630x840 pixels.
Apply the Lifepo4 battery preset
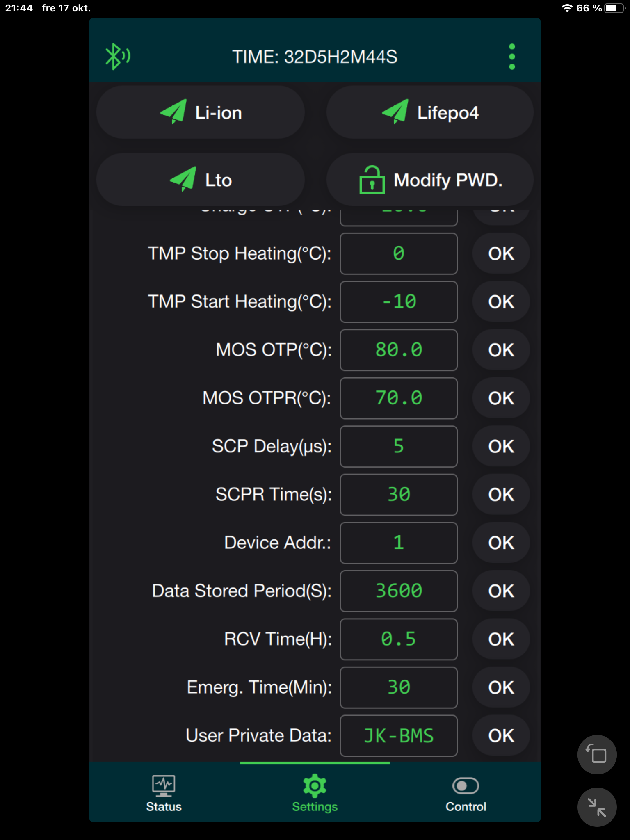click(x=430, y=112)
